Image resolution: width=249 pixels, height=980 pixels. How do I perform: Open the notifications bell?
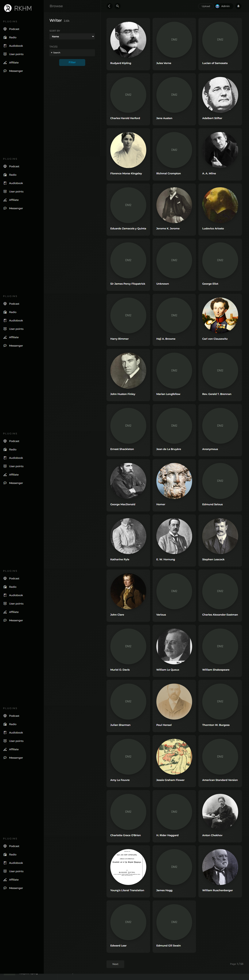tap(238, 6)
